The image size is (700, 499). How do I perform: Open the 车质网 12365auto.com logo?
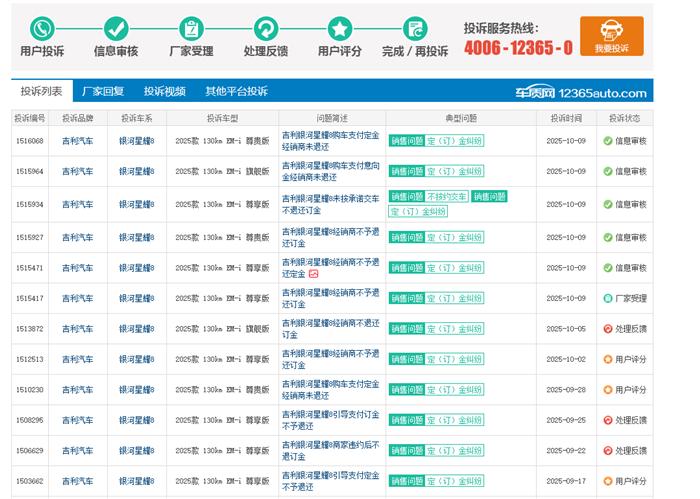click(581, 92)
